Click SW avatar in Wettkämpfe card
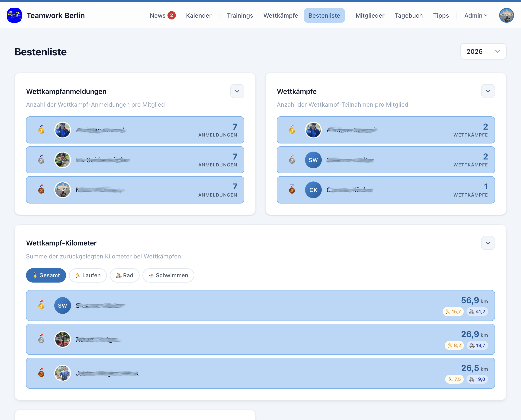 coord(313,160)
